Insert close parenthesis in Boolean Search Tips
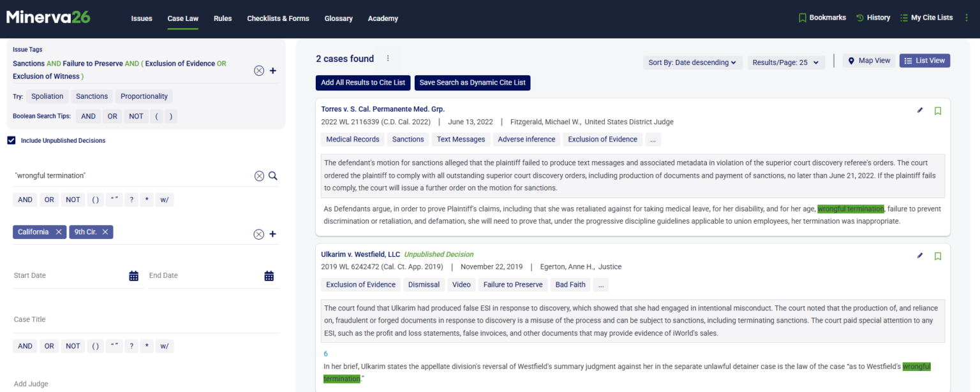 [170, 116]
